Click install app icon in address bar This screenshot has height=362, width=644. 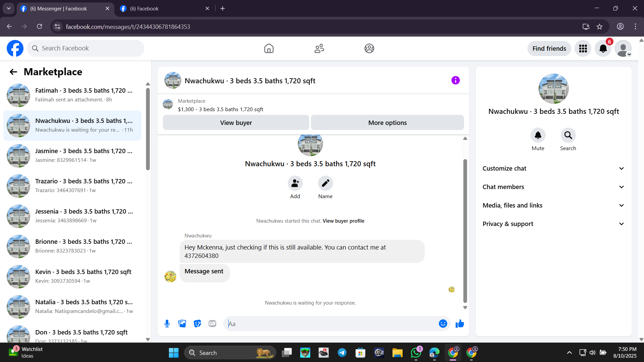tap(586, 27)
